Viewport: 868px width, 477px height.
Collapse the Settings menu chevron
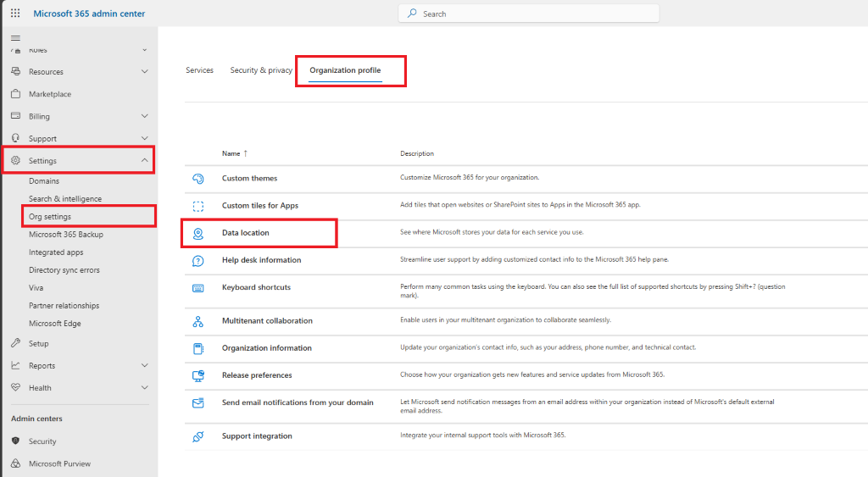[x=144, y=160]
